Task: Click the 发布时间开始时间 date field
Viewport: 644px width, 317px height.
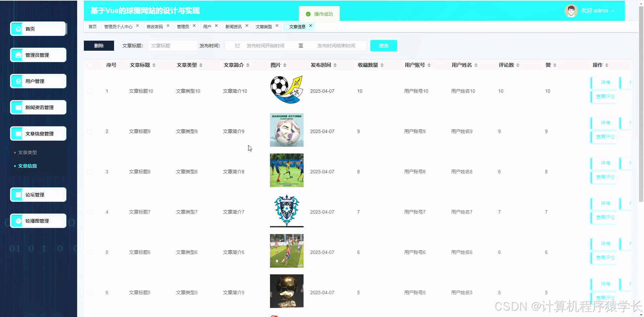Action: click(x=265, y=46)
